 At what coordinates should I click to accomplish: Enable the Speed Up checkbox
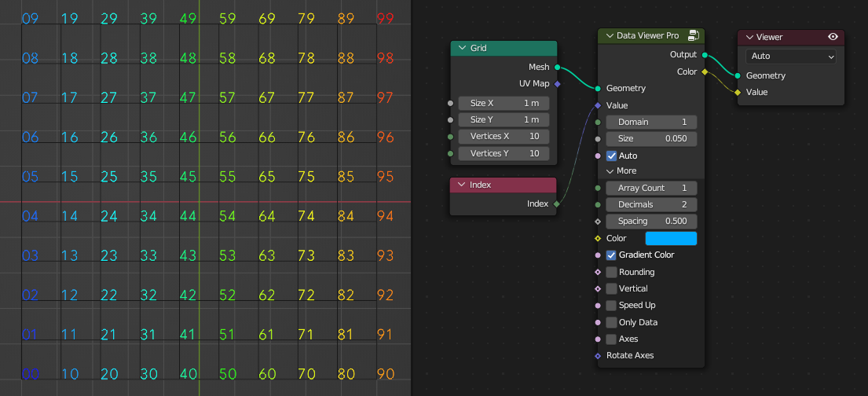pos(611,305)
